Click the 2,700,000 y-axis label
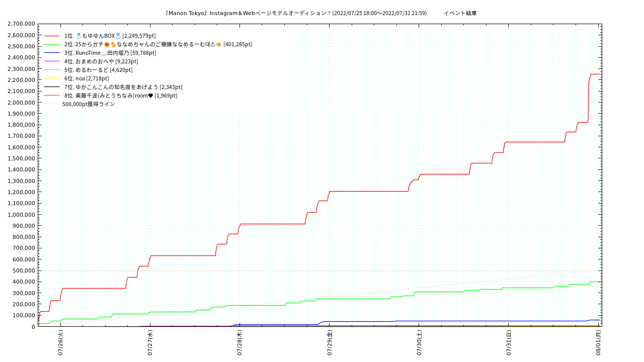 coord(21,24)
